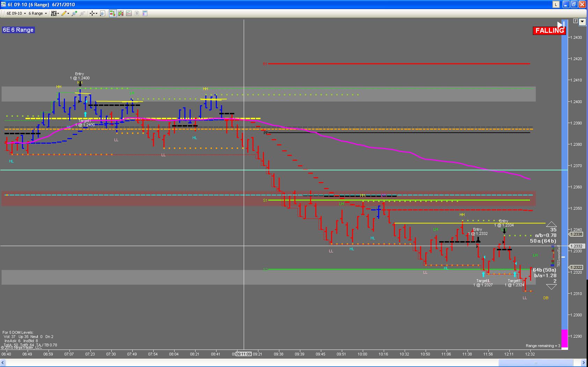Click the magenta segment of vertical meter
This screenshot has width=588, height=367.
(x=564, y=338)
